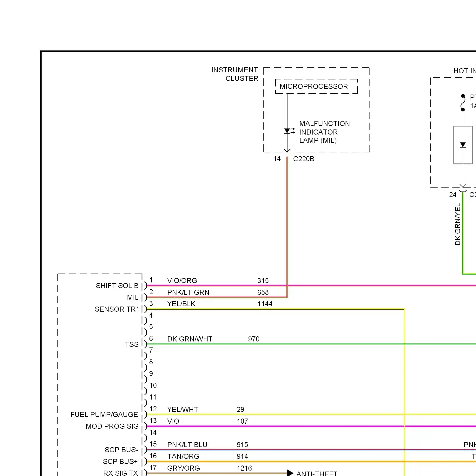Click circuit number 914
The image size is (476, 476).
pyautogui.click(x=242, y=456)
